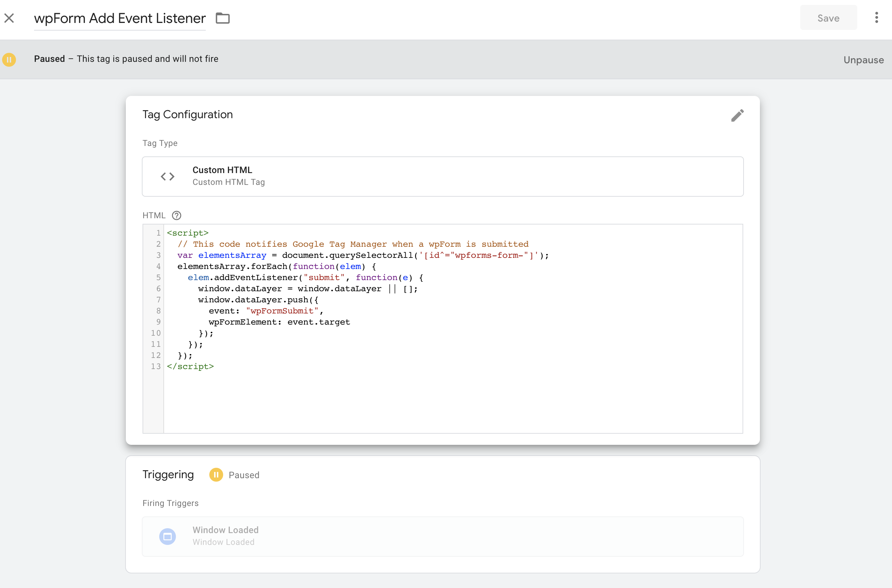Select the Custom HTML tag type row

(443, 176)
